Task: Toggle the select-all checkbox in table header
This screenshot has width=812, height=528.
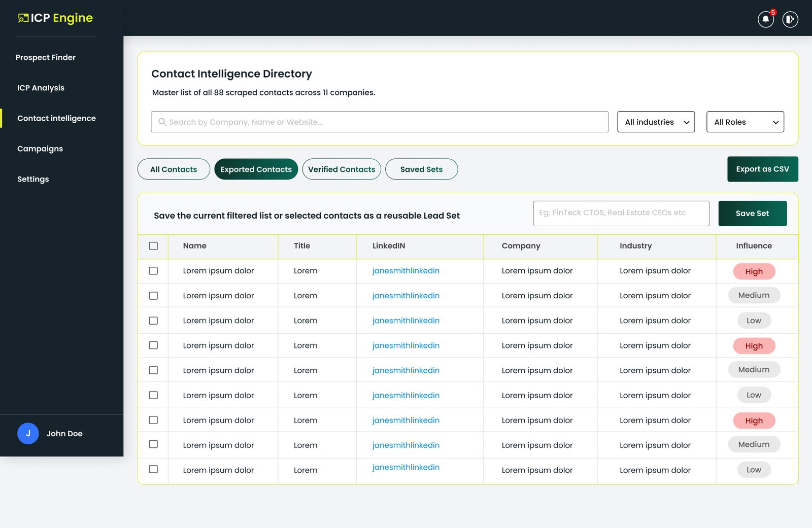Action: pyautogui.click(x=153, y=246)
